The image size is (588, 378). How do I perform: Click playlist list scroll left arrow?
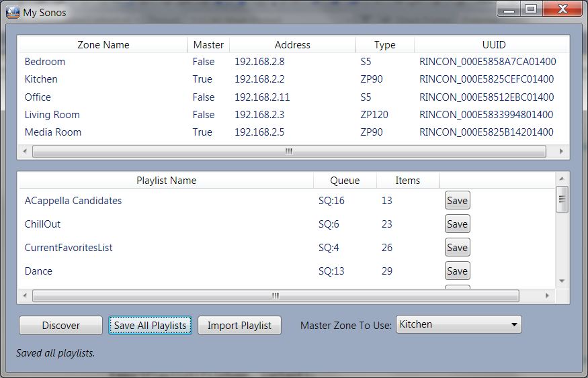25,295
